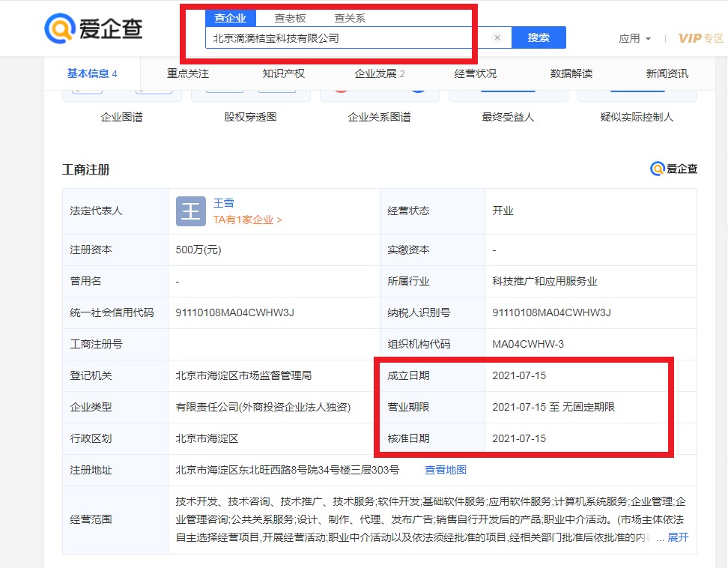Click the TA有1家企业 link
The width and height of the screenshot is (728, 568).
point(247,220)
